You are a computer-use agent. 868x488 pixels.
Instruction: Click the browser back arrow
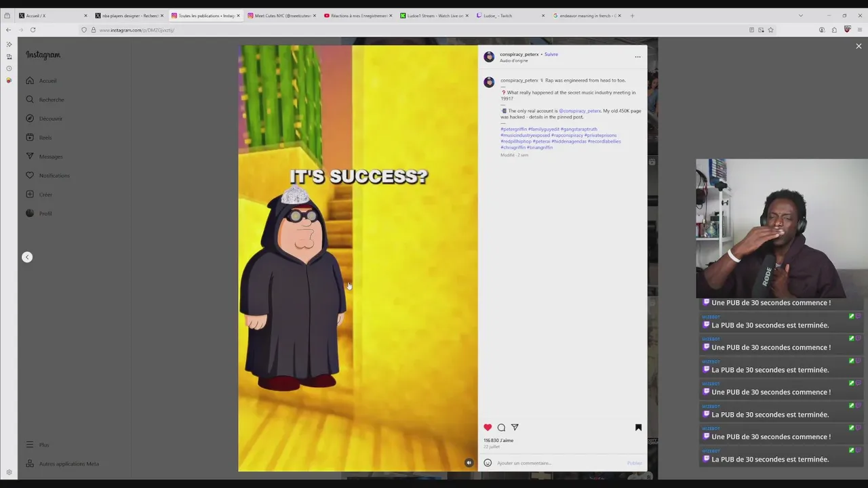(x=8, y=30)
